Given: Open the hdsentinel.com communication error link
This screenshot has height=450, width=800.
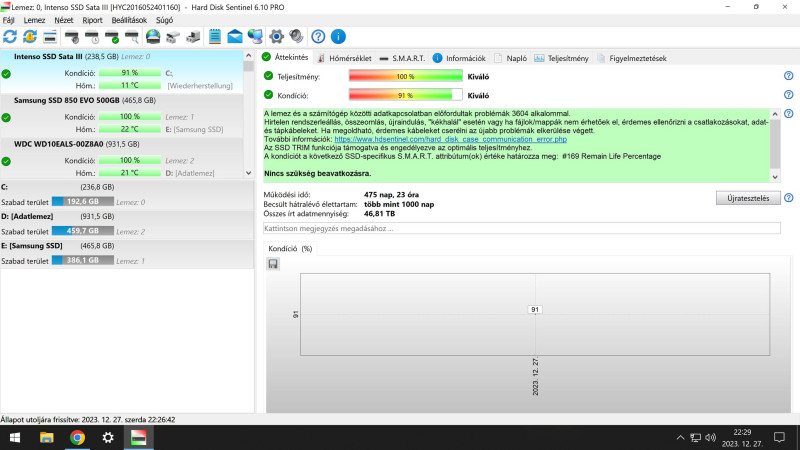Looking at the screenshot, I should click(451, 139).
